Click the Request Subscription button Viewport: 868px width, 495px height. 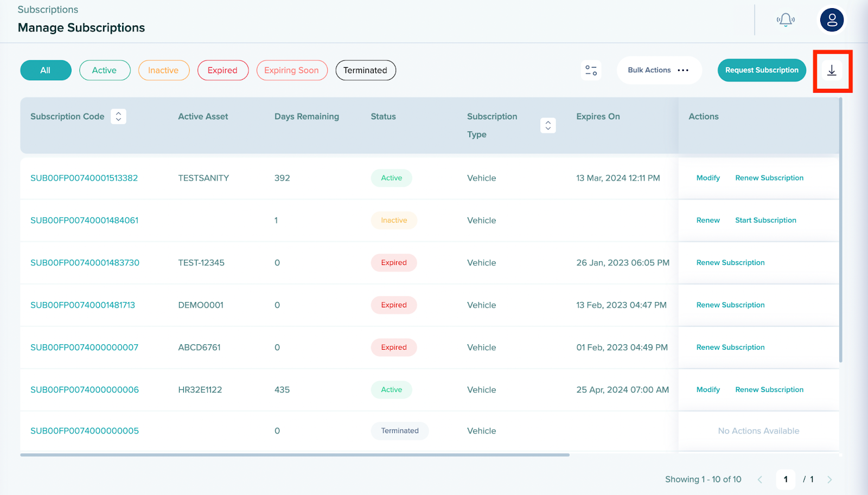(x=761, y=70)
